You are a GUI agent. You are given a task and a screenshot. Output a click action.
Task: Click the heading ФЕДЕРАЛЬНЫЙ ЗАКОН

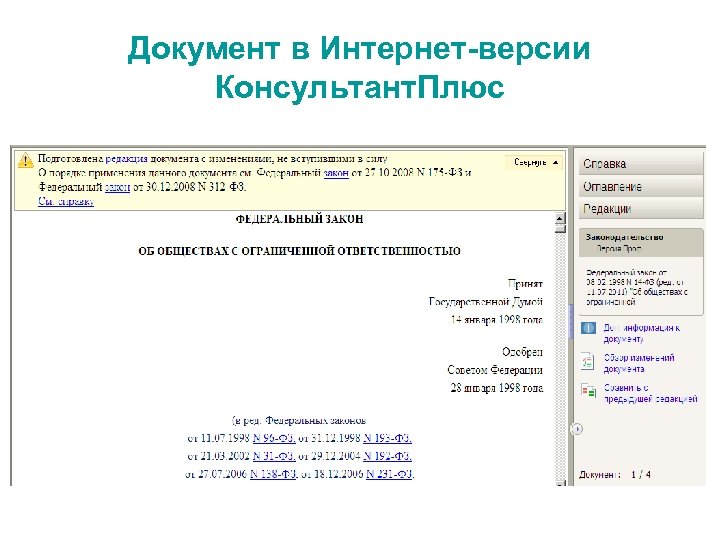(x=299, y=219)
